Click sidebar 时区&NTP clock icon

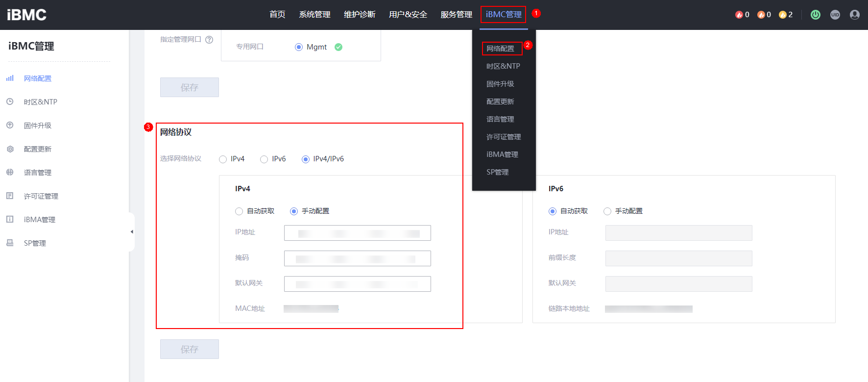coord(10,102)
